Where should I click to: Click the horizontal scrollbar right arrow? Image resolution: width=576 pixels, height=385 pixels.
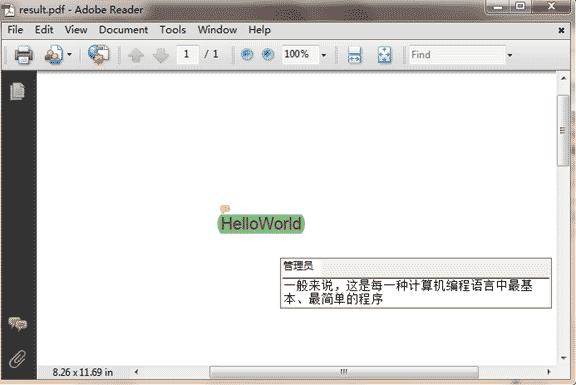coord(549,372)
